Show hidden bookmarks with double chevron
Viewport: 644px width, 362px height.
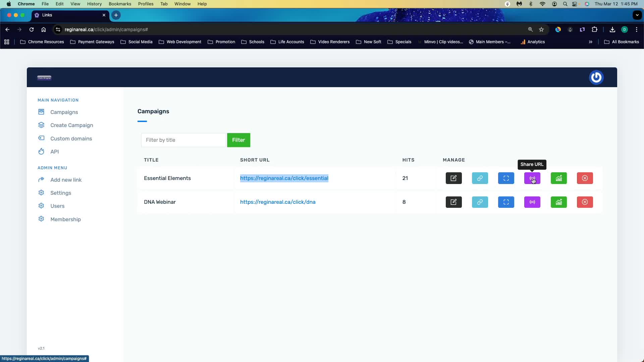pyautogui.click(x=590, y=42)
